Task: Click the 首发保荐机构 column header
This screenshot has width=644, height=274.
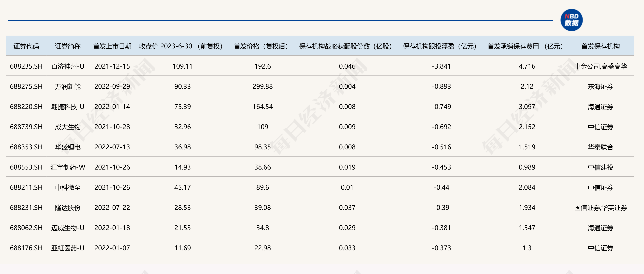Action: (600, 46)
